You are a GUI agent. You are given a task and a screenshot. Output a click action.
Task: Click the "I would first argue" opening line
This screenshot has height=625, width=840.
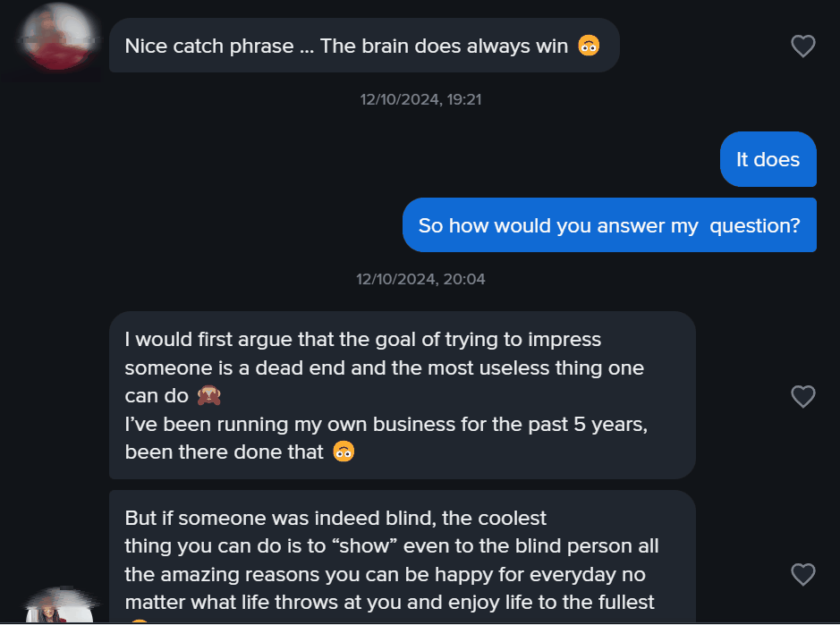[x=362, y=340]
